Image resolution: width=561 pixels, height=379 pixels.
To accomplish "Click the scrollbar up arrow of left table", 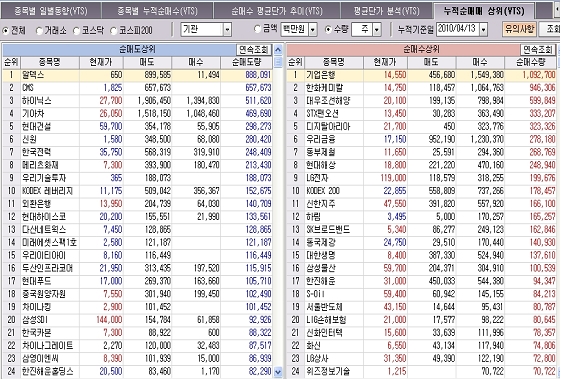I will click(278, 50).
